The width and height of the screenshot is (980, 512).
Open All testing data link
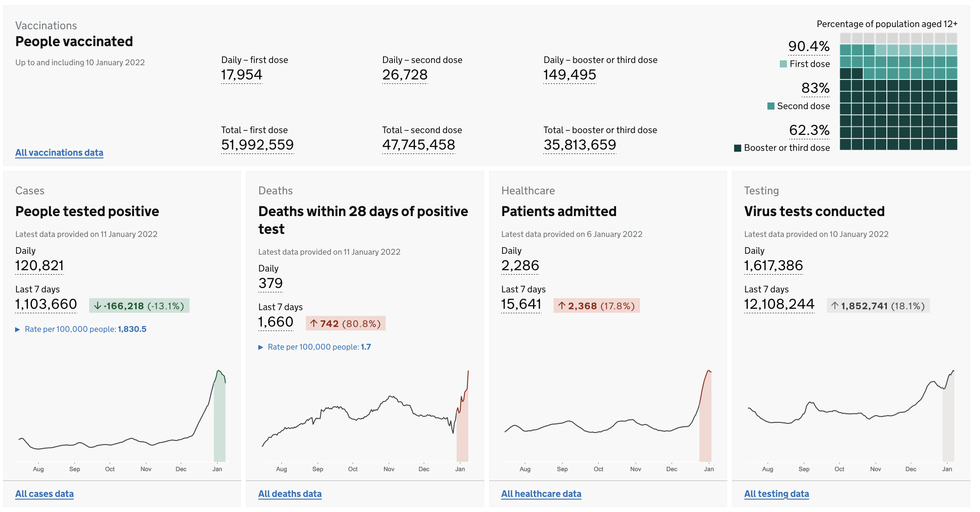776,494
